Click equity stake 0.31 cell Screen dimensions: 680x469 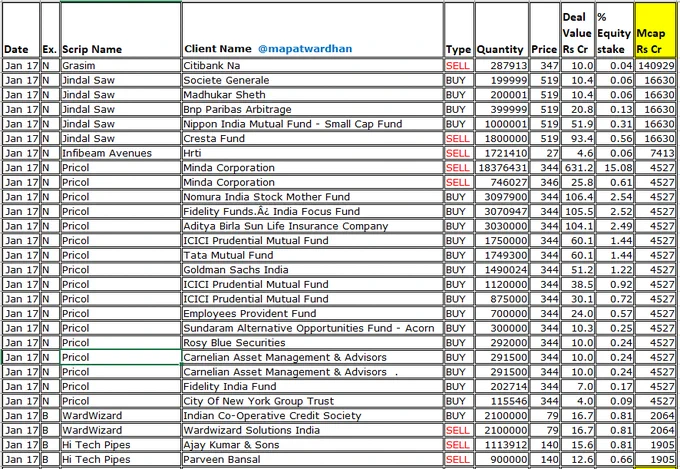pos(614,124)
